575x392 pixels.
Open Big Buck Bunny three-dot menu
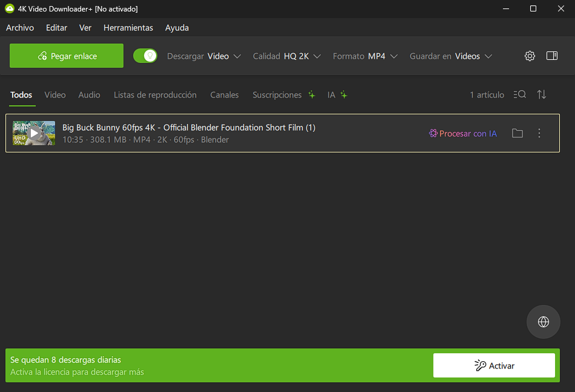[539, 133]
